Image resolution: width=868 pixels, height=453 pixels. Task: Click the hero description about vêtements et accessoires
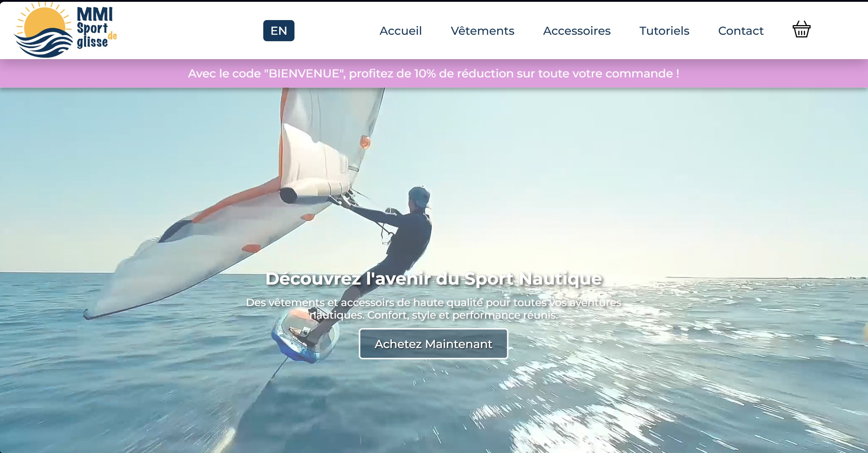point(433,309)
